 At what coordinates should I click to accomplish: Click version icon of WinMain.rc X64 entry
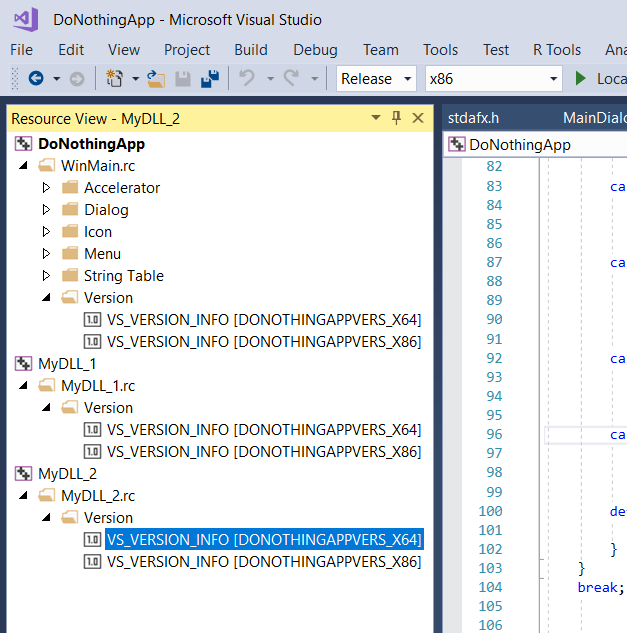click(x=92, y=320)
